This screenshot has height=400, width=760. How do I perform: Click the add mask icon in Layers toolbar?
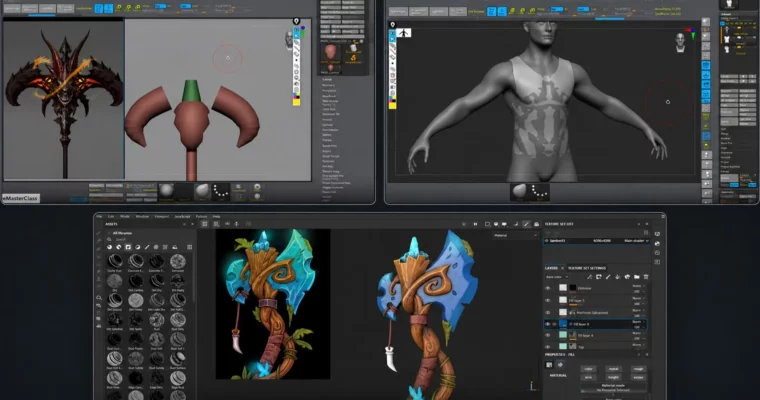click(599, 277)
